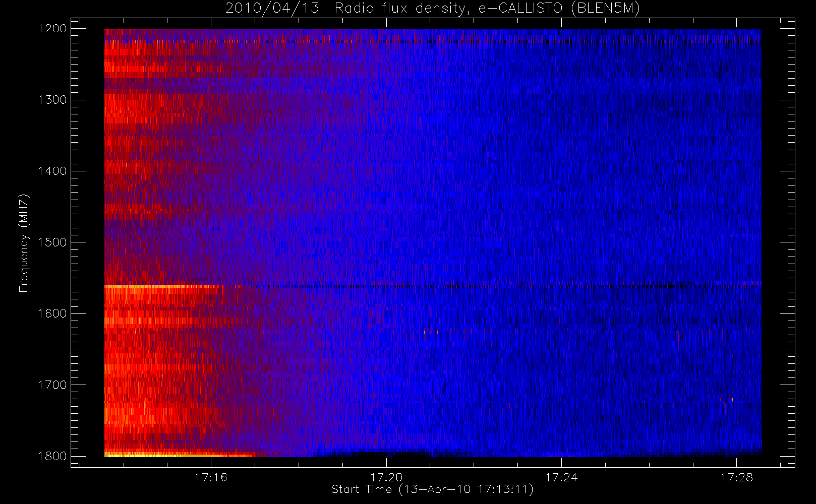Click the 1200 frequency tick label
This screenshot has height=504, width=816.
[x=52, y=29]
